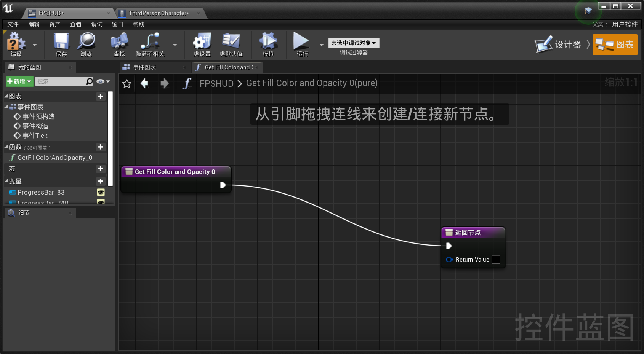Click the Find binoculars icon
This screenshot has width=644, height=354.
pyautogui.click(x=119, y=42)
